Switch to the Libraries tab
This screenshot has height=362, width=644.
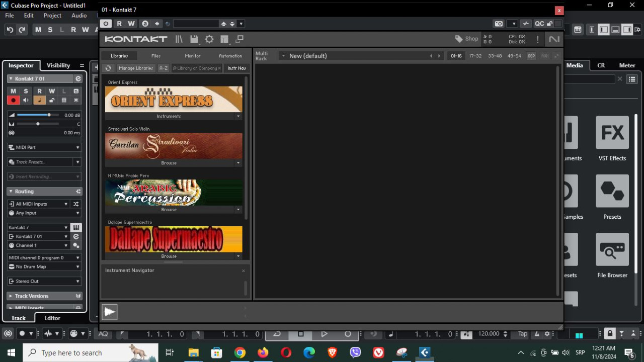[x=119, y=56]
